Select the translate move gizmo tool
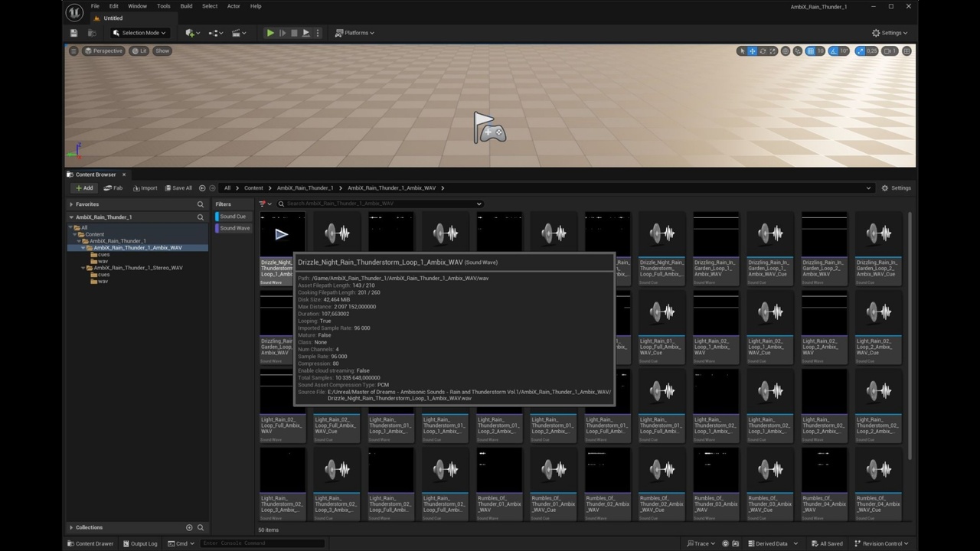This screenshot has height=551, width=980. (x=752, y=51)
